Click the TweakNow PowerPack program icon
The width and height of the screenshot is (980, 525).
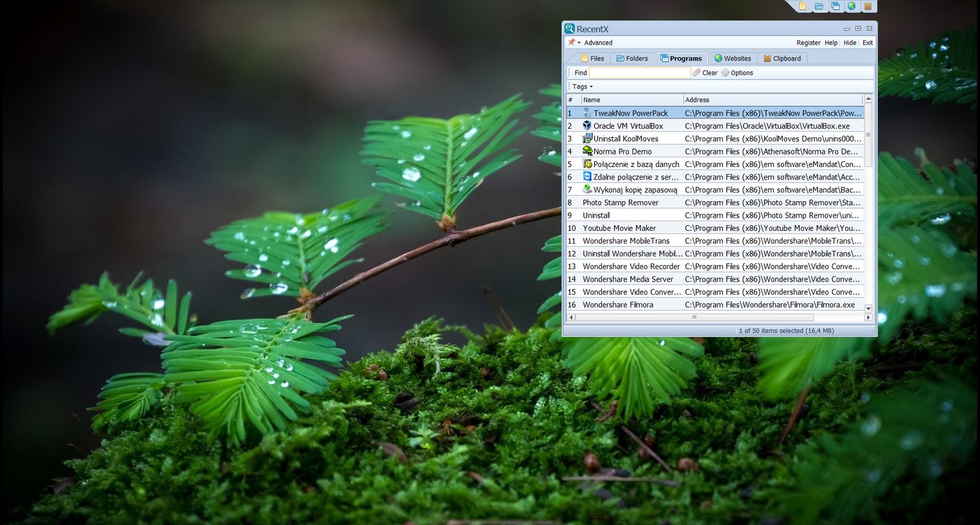click(x=587, y=113)
